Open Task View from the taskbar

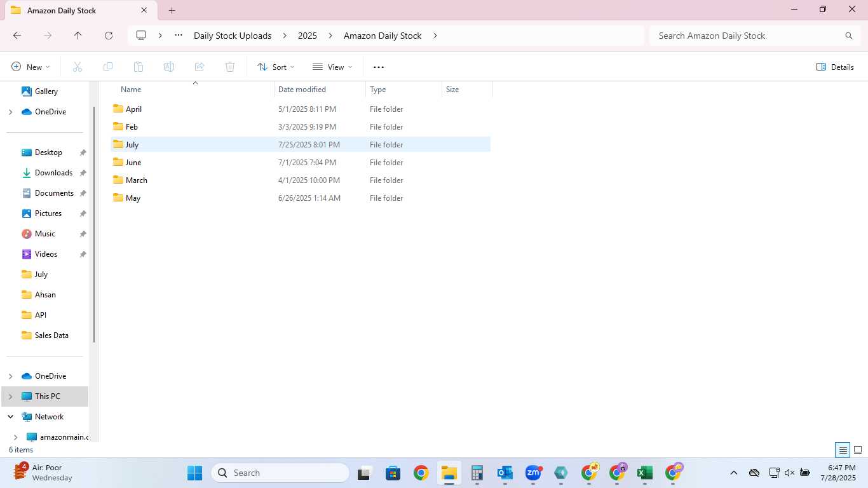(364, 473)
